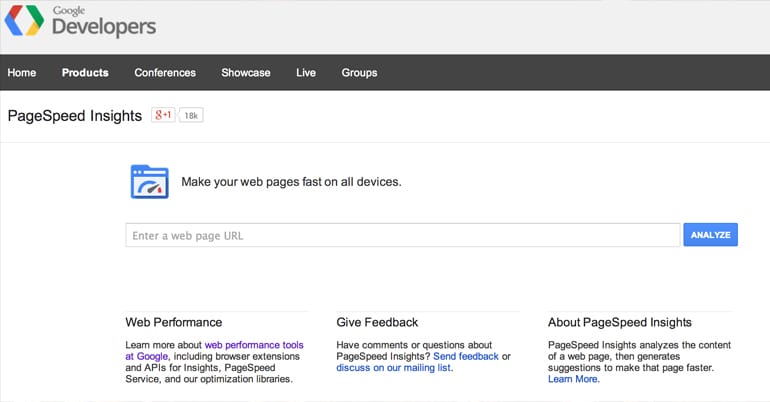Image resolution: width=770 pixels, height=402 pixels.
Task: Navigate to the Conferences section
Action: (x=165, y=73)
